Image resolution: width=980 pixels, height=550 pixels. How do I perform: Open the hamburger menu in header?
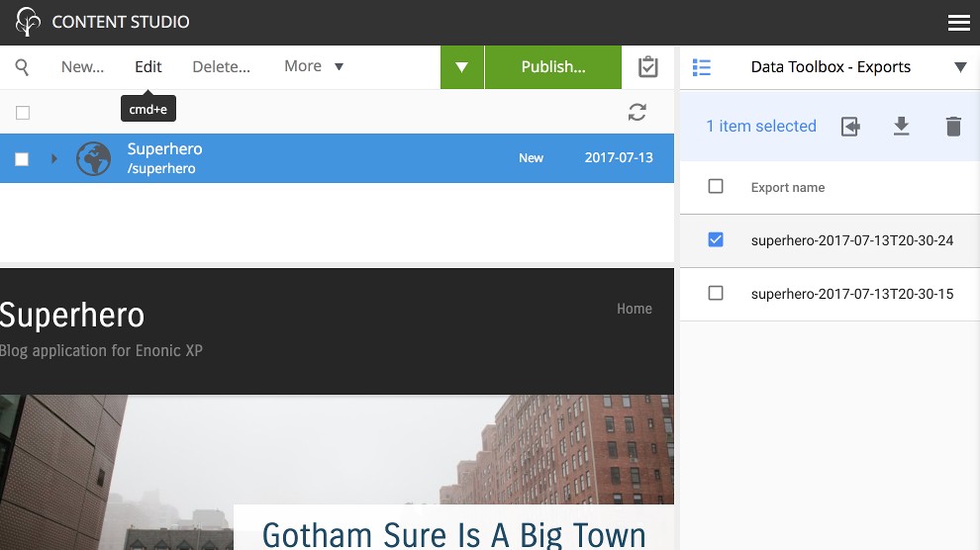point(959,23)
